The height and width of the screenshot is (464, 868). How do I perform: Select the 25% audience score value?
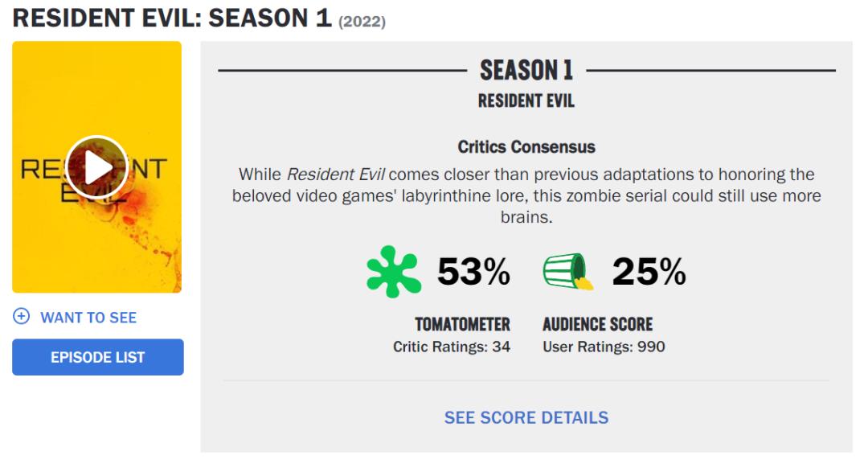649,273
